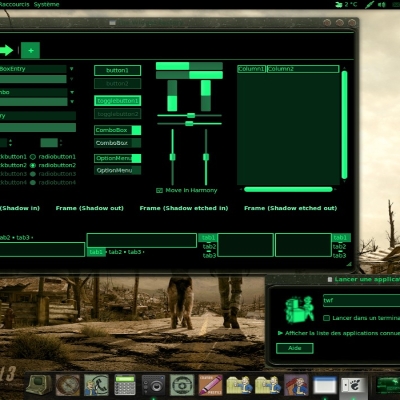Open the bright ComboBox dropdown

[x=117, y=130]
